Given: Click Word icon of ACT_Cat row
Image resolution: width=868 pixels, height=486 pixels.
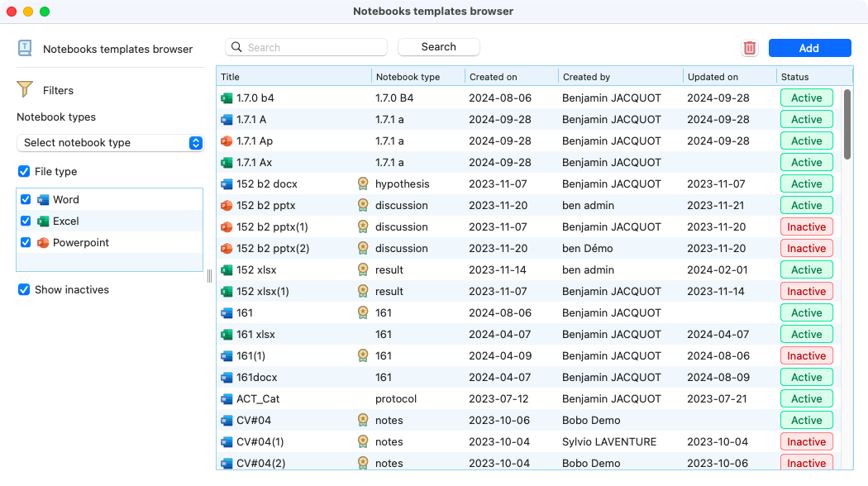Looking at the screenshot, I should pyautogui.click(x=227, y=399).
